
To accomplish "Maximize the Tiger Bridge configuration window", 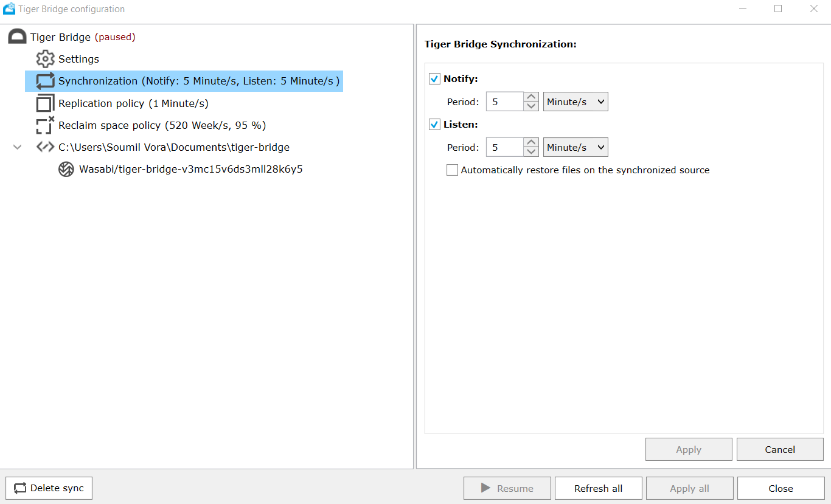I will click(778, 9).
